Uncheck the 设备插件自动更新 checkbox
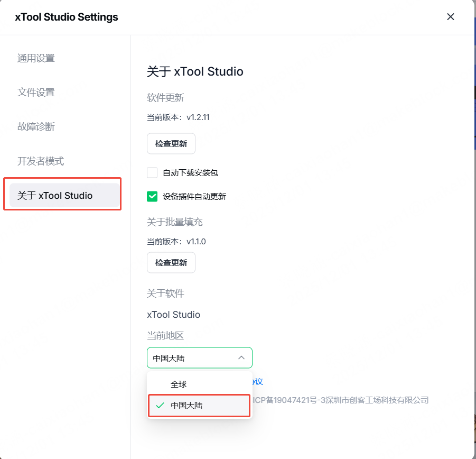 click(152, 197)
